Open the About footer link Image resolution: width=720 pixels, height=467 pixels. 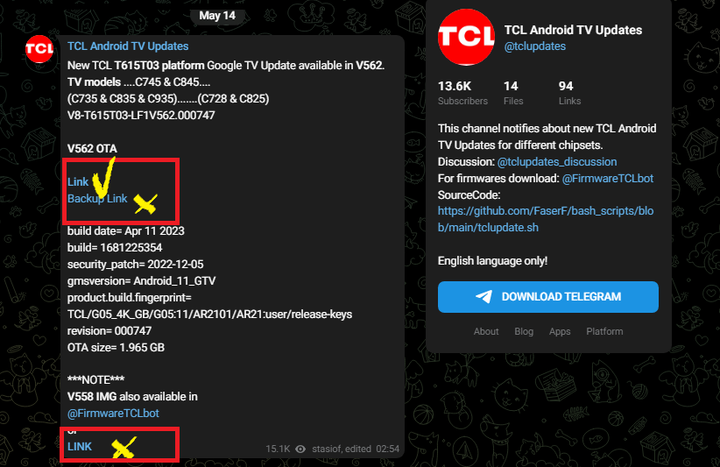(486, 331)
